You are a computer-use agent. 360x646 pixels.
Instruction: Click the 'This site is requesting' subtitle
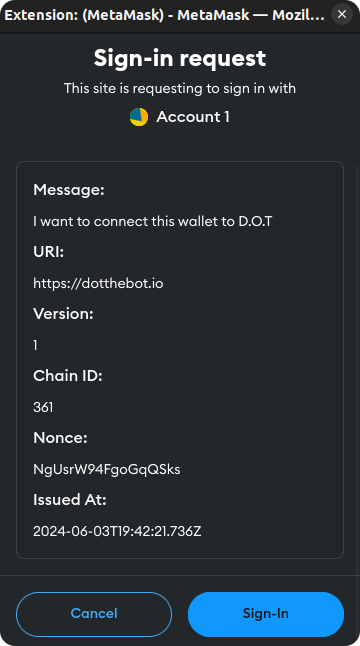pos(180,88)
